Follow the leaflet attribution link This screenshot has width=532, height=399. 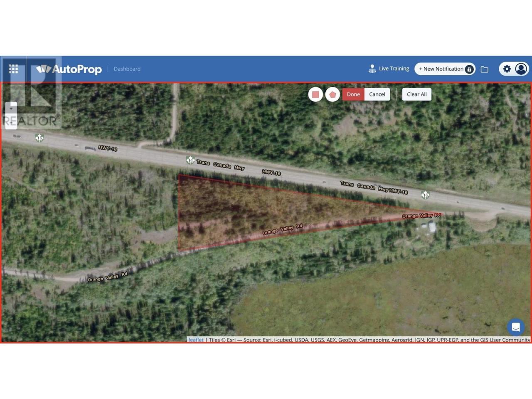coord(196,340)
